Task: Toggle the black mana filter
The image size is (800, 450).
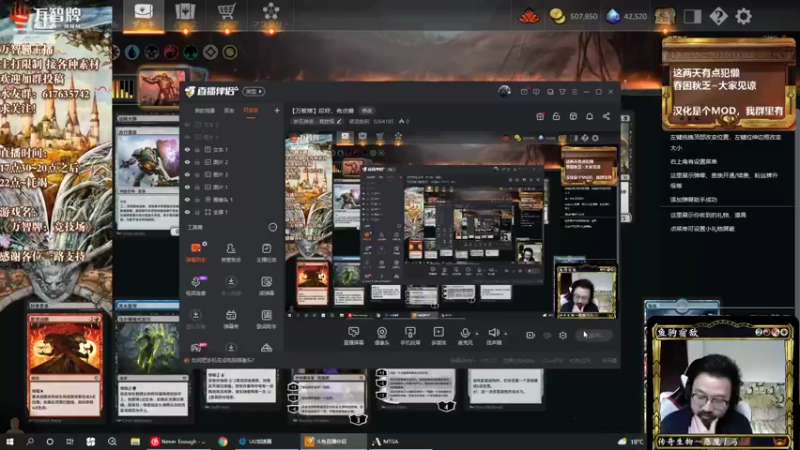Action: [x=152, y=52]
